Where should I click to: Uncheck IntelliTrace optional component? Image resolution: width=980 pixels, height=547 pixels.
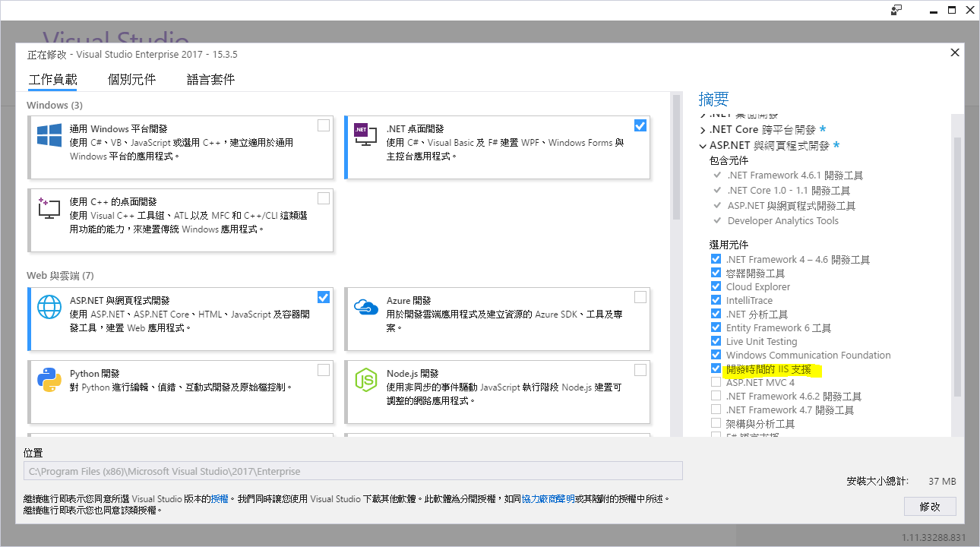point(716,300)
